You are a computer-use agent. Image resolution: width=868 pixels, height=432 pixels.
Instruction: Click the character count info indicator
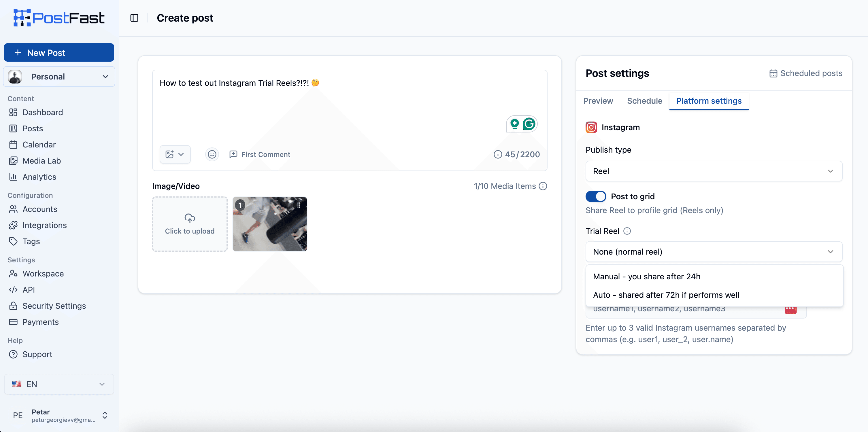pyautogui.click(x=498, y=154)
